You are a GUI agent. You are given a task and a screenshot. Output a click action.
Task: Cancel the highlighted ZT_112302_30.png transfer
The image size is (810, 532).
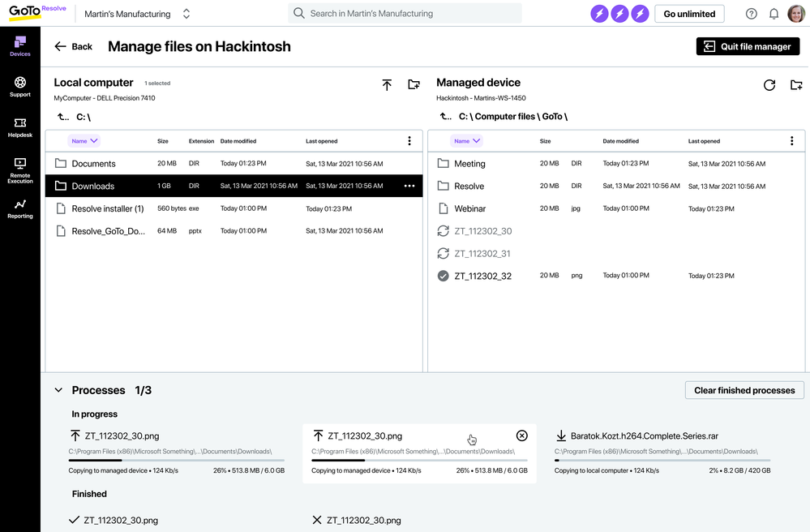(521, 435)
